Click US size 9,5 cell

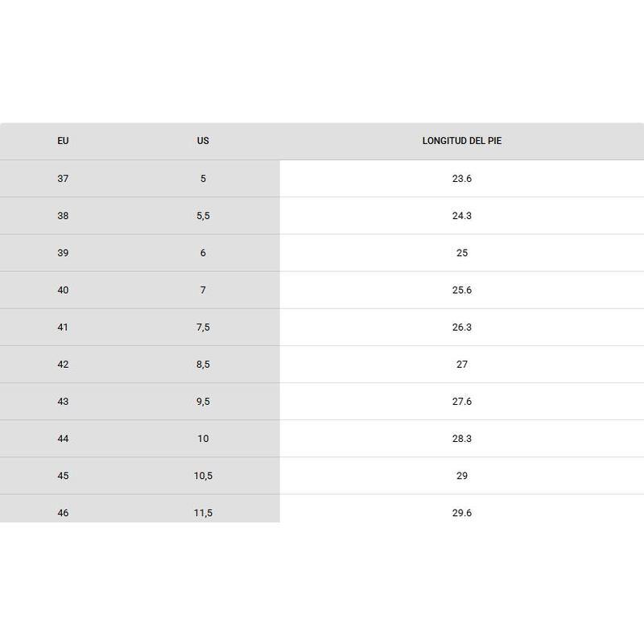[x=203, y=402]
